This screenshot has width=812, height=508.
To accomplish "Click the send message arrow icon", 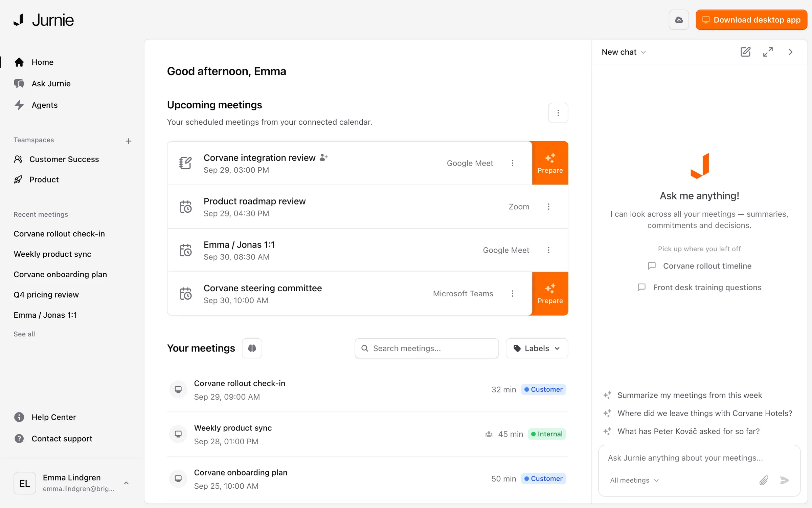I will pos(785,480).
